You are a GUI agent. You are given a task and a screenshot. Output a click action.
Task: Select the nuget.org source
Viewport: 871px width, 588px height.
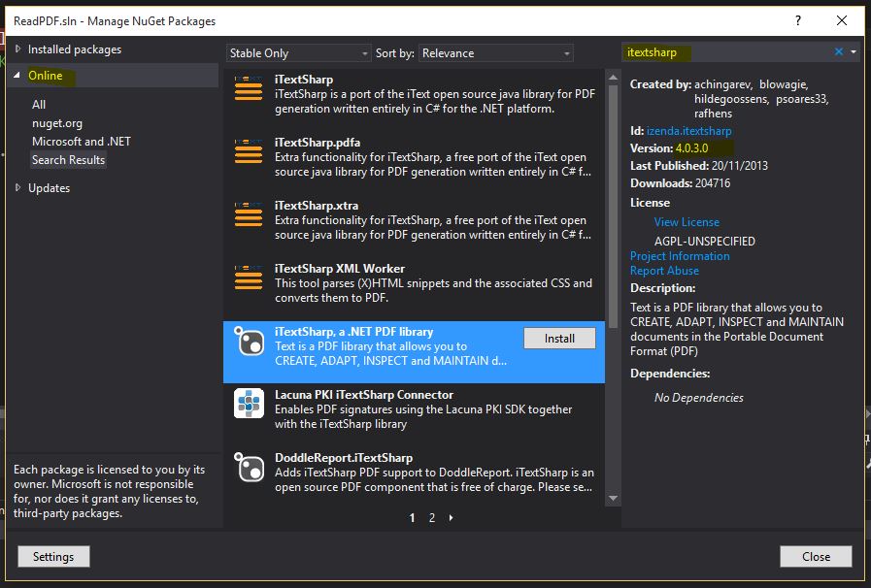coord(57,123)
